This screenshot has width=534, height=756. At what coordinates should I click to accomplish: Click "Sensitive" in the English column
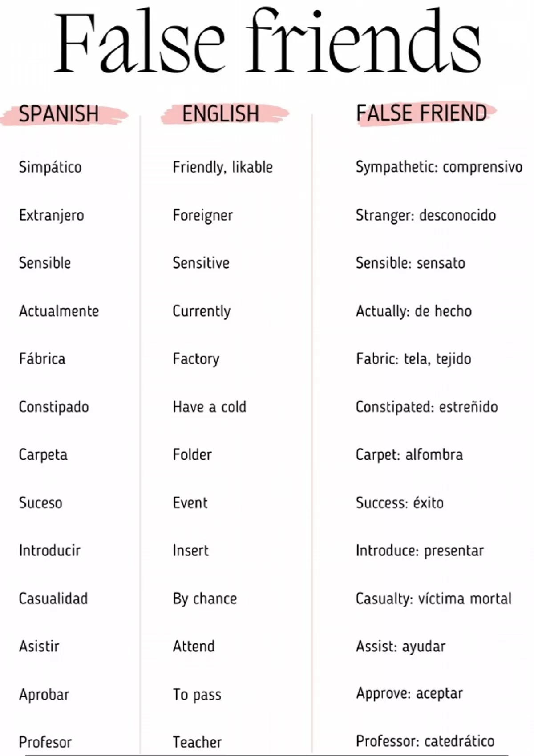point(201,263)
